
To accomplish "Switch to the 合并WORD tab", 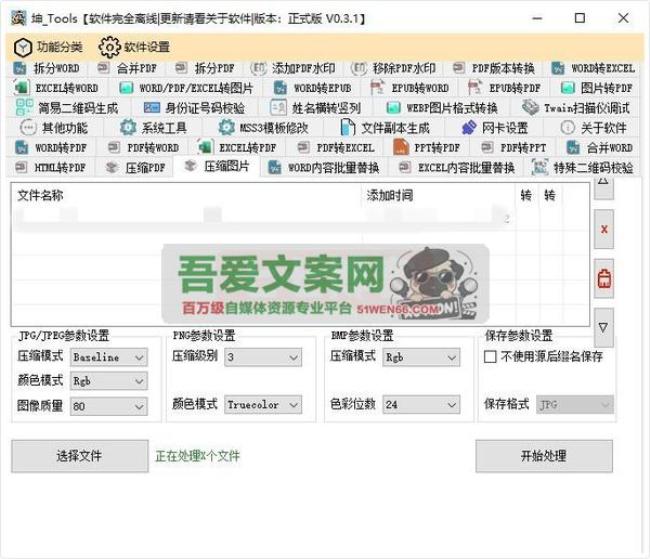I will (599, 148).
